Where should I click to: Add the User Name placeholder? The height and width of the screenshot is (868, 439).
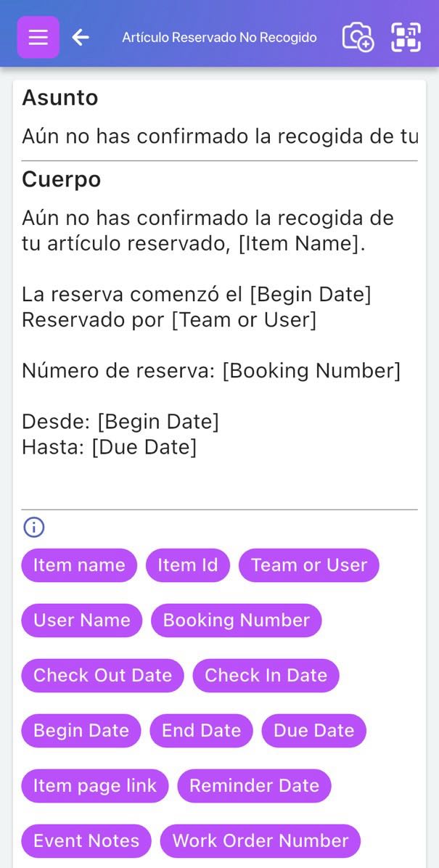point(81,620)
